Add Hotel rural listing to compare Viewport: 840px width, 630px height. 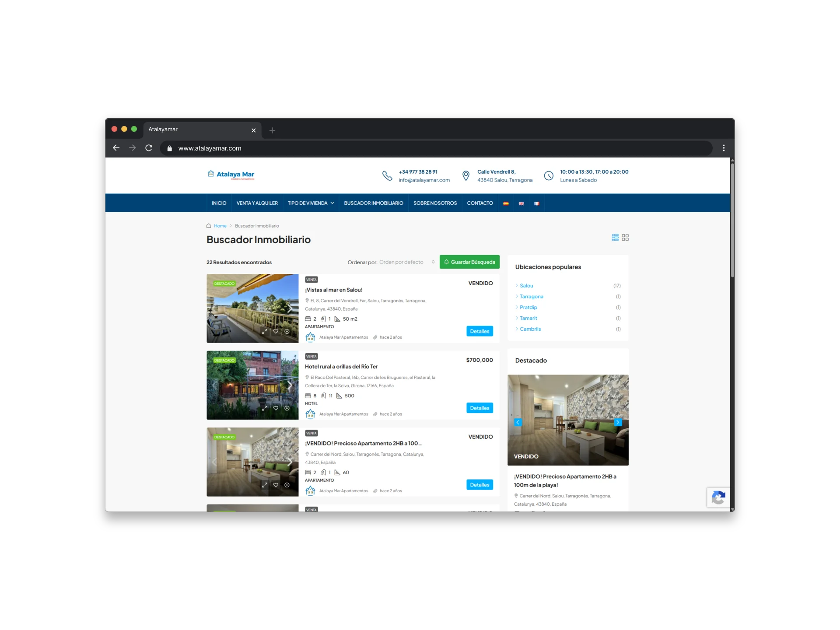click(x=287, y=408)
